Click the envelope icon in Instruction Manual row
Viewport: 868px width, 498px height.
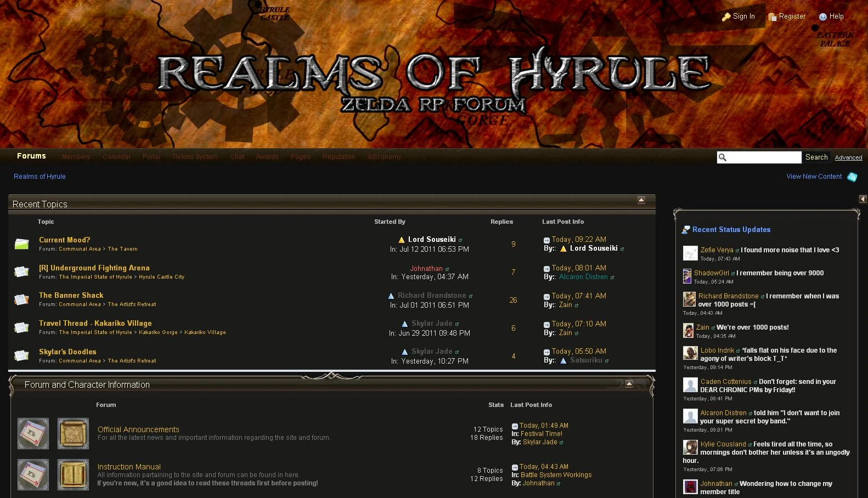point(33,474)
